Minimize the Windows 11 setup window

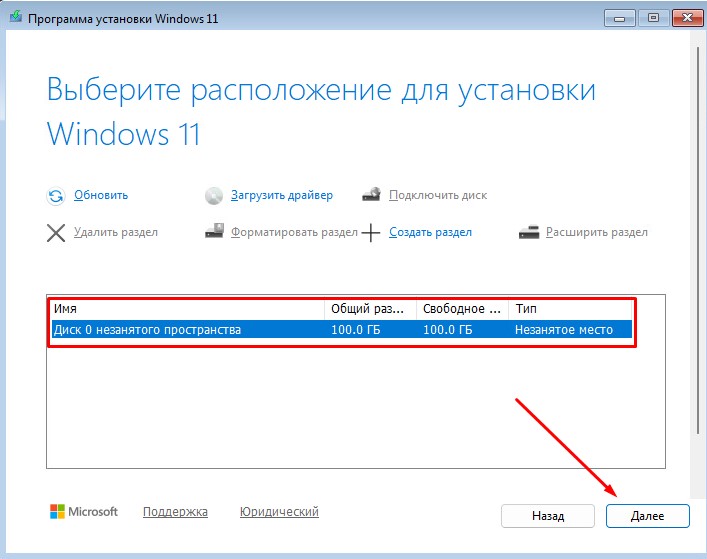coord(620,18)
